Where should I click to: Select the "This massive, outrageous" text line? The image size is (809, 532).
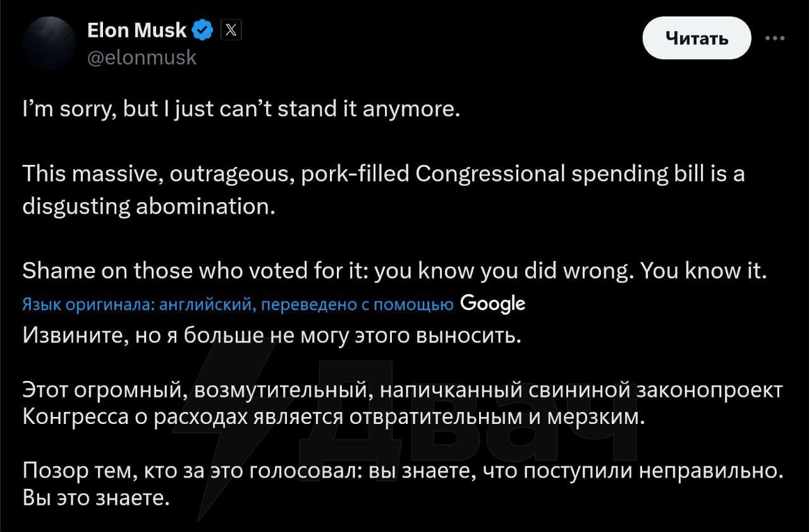click(x=383, y=174)
